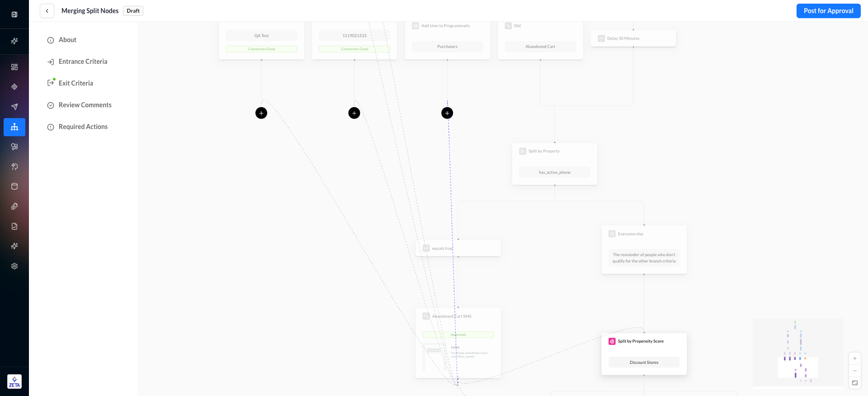Viewport: 868px width, 396px height.
Task: Add a node below QA Test
Action: click(261, 113)
